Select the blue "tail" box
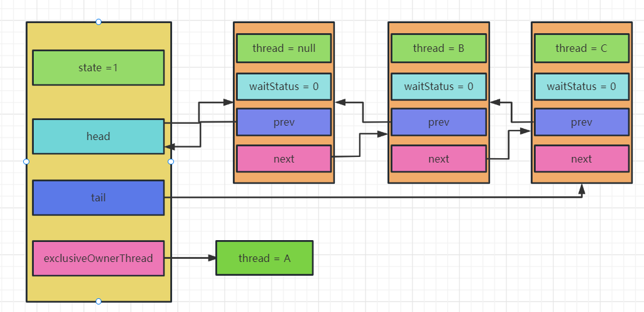 coord(98,198)
